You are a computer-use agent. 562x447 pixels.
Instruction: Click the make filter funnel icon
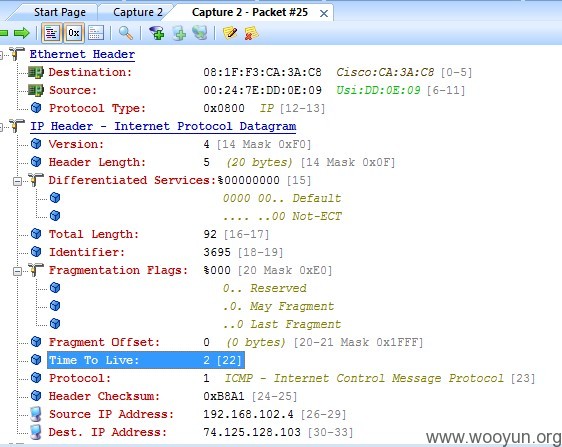click(x=157, y=33)
